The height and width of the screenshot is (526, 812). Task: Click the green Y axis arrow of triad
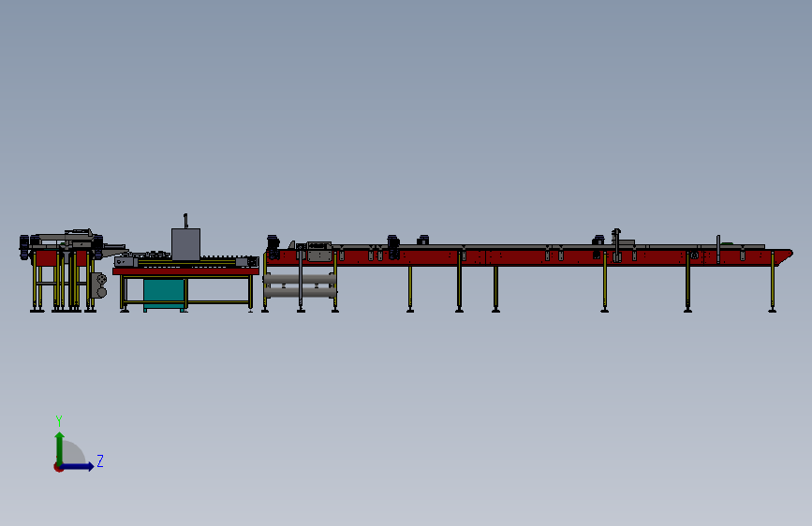[x=60, y=448]
